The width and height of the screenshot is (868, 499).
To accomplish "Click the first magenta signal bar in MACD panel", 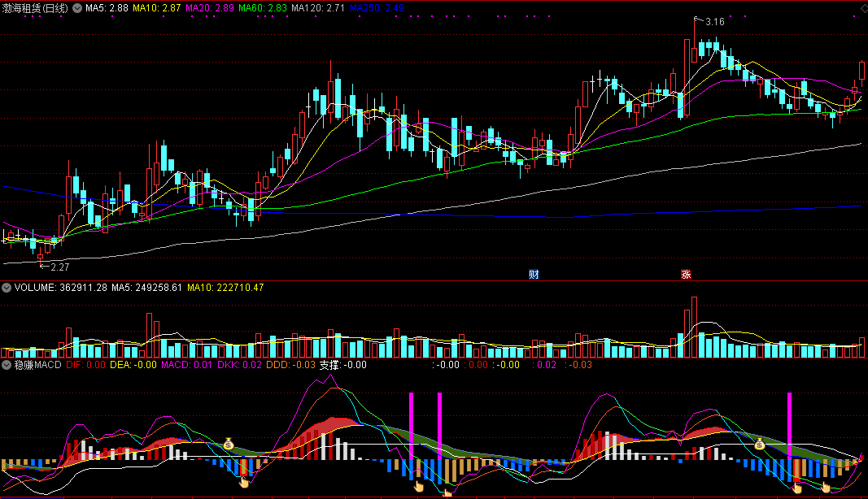I will coord(412,426).
